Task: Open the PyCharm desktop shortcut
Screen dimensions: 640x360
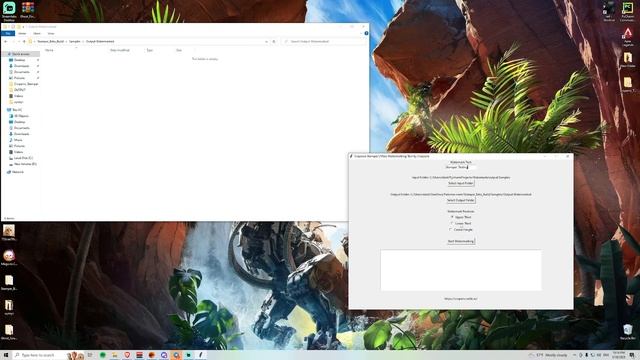Action: click(628, 11)
